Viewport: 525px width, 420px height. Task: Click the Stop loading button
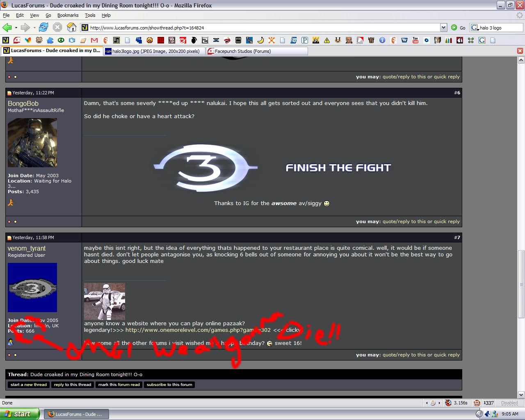(57, 27)
